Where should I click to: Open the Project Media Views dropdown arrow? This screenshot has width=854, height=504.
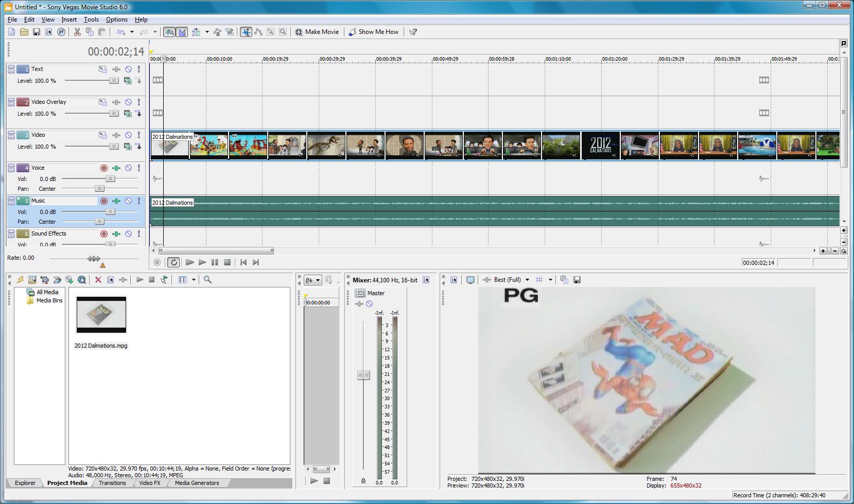pyautogui.click(x=194, y=280)
